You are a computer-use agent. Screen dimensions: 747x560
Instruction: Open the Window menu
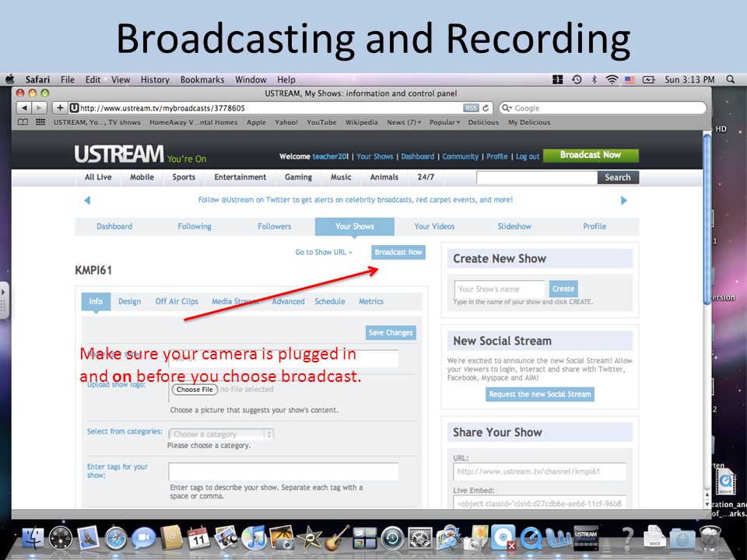tap(251, 79)
